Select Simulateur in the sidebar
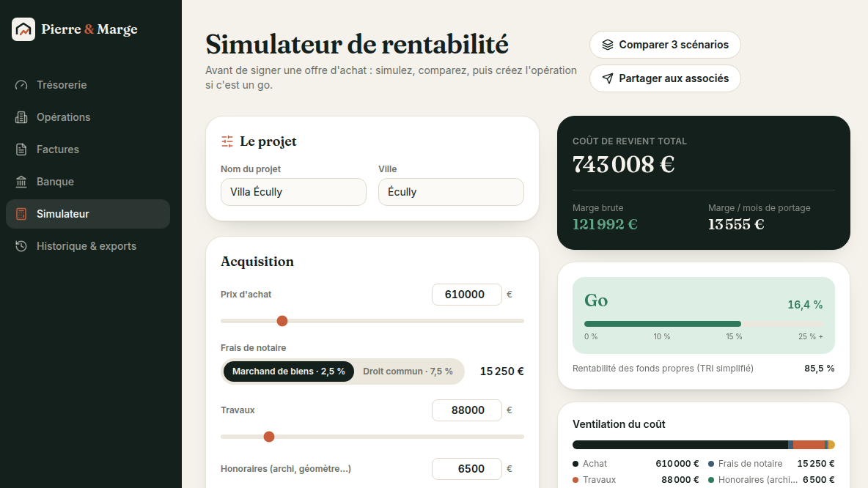 pyautogui.click(x=88, y=214)
